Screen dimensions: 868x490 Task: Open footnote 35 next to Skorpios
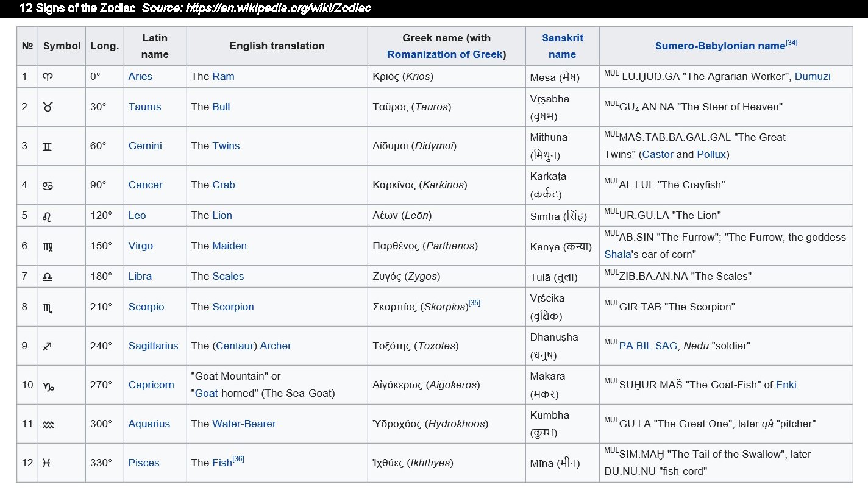pyautogui.click(x=474, y=303)
